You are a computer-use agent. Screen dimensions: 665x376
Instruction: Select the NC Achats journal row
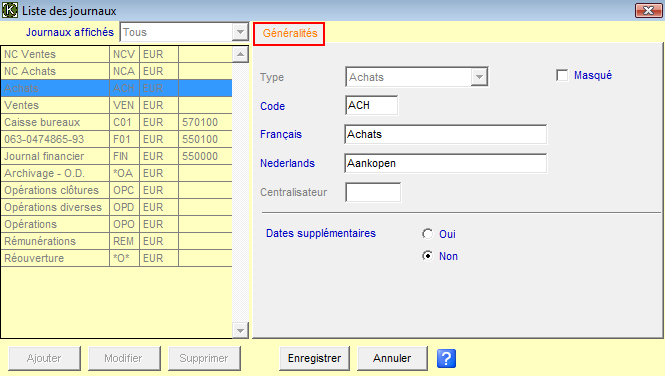[116, 71]
